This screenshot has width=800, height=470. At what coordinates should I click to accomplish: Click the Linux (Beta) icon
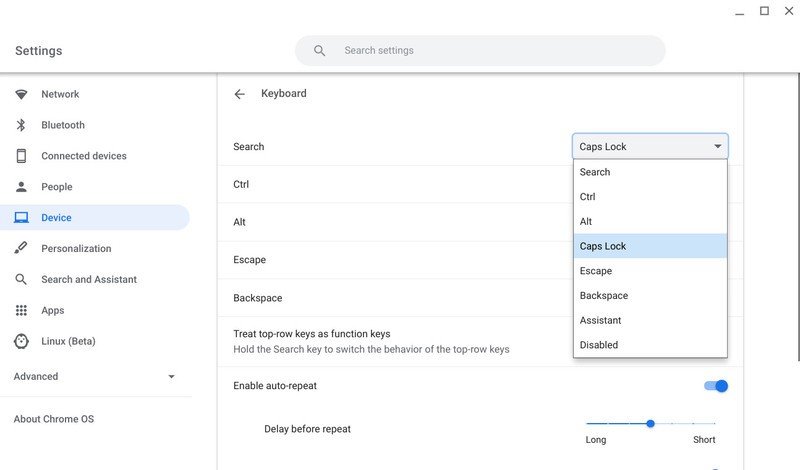[21, 341]
